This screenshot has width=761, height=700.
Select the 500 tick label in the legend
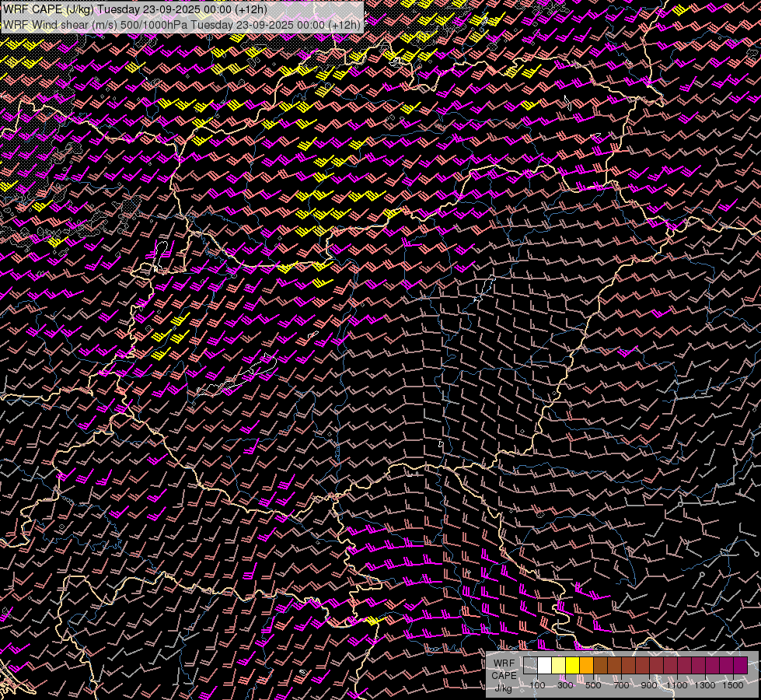[x=593, y=685]
